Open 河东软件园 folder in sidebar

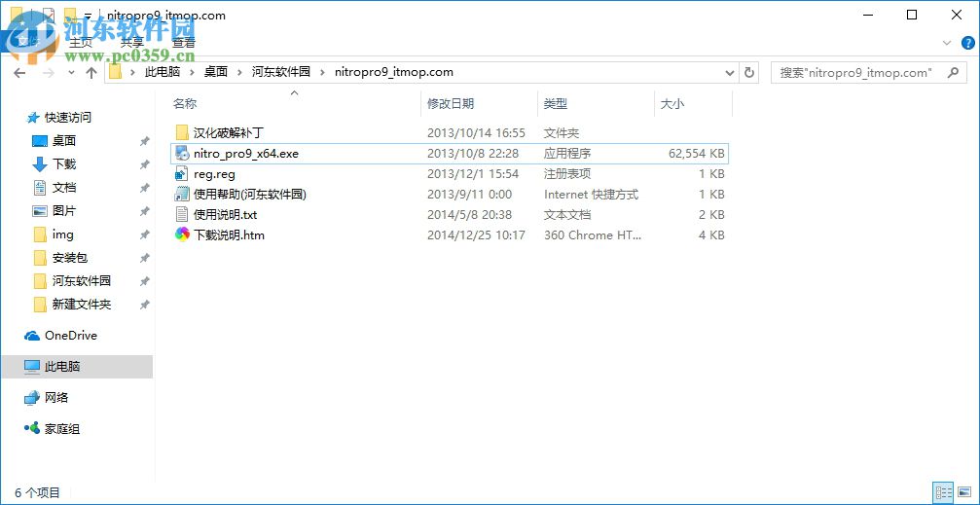81,281
